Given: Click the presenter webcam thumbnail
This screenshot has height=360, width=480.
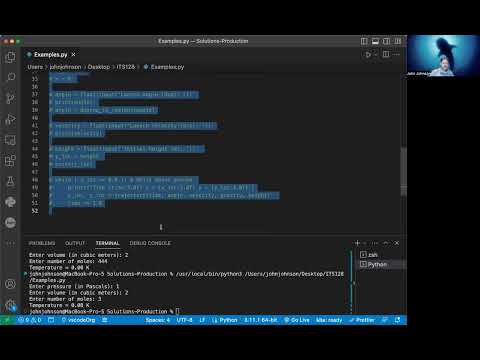Looking at the screenshot, I should [443, 56].
